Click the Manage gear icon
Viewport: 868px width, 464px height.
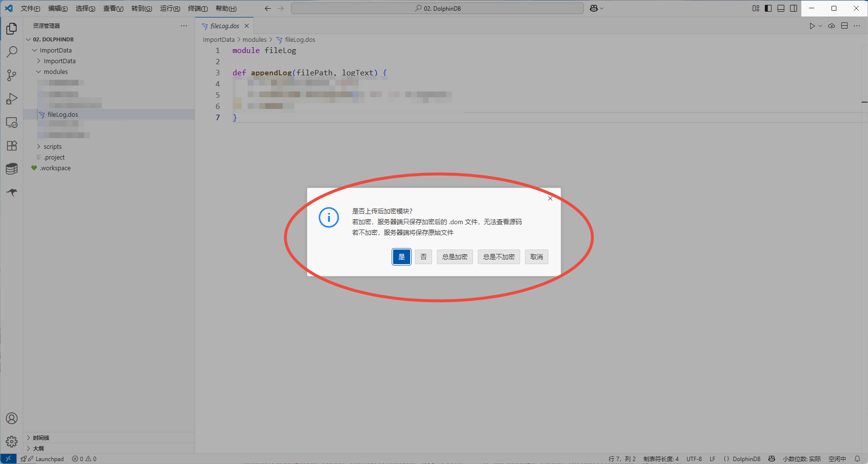click(12, 442)
